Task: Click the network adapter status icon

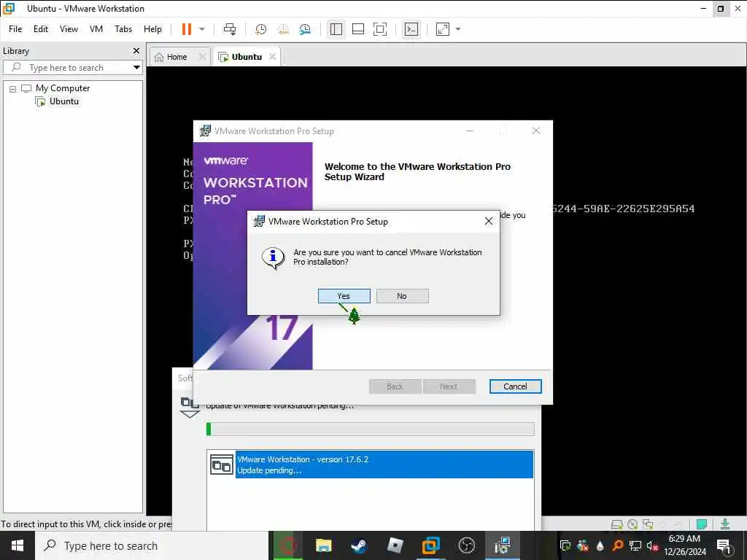Action: point(648,524)
